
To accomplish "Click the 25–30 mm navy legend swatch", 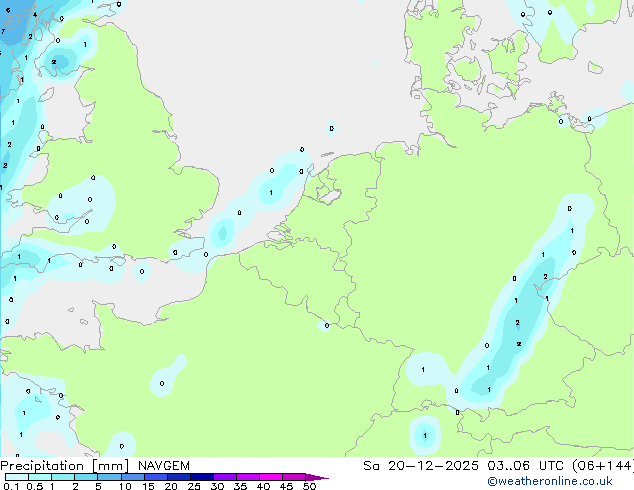I will pos(201,477).
